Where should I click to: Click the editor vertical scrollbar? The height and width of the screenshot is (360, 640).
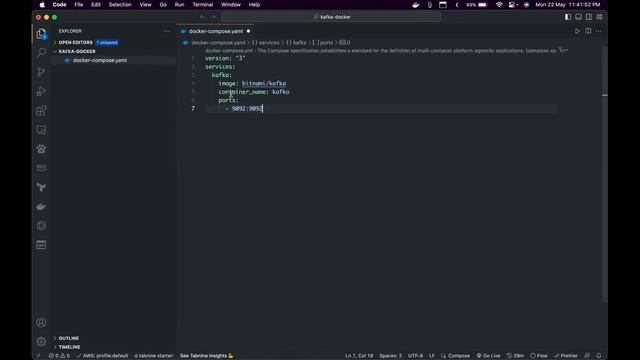(x=605, y=174)
